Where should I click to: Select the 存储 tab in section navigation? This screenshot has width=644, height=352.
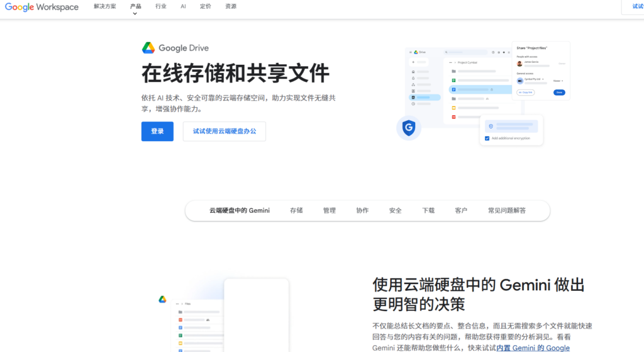point(296,210)
